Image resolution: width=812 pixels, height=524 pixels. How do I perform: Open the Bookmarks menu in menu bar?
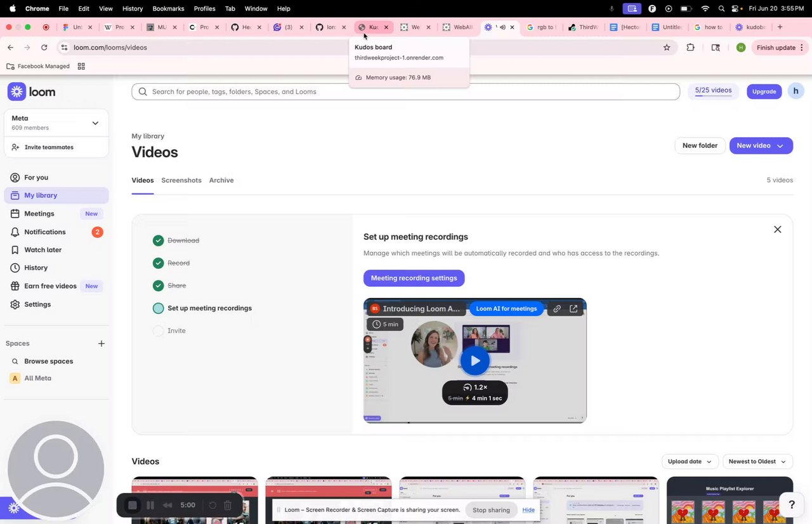tap(167, 8)
